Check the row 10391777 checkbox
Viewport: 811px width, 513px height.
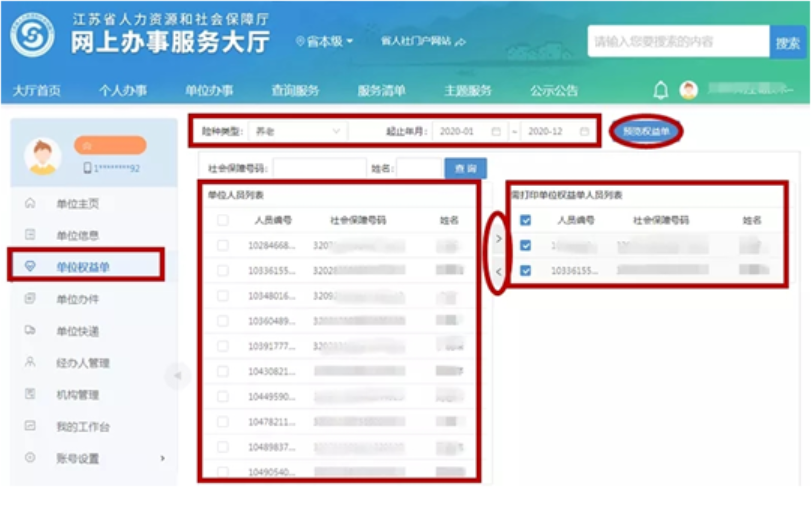pyautogui.click(x=222, y=346)
